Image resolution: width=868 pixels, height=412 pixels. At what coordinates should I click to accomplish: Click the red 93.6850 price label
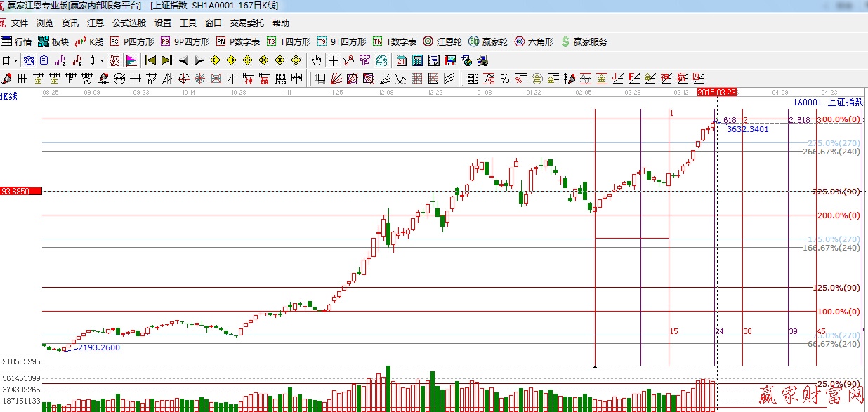pyautogui.click(x=21, y=191)
